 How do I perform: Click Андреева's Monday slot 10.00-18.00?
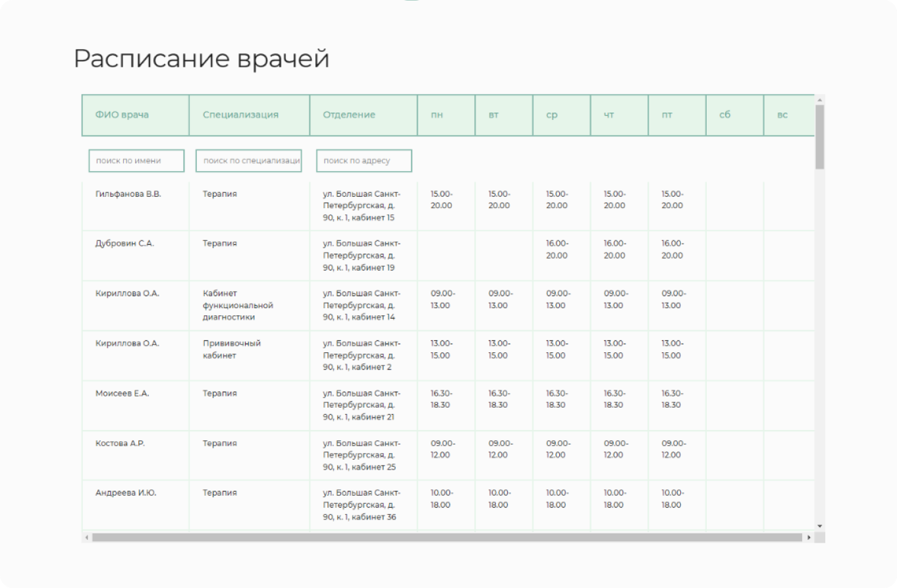click(x=442, y=499)
